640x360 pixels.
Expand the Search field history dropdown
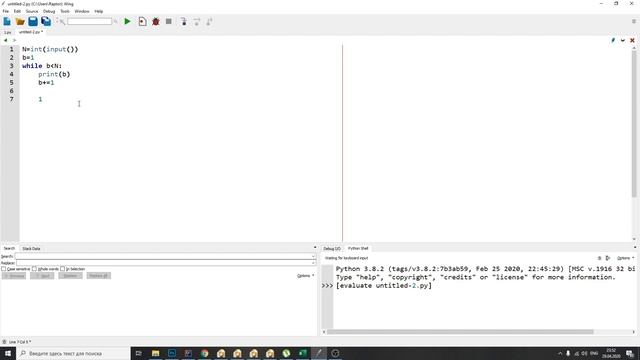pyautogui.click(x=313, y=256)
